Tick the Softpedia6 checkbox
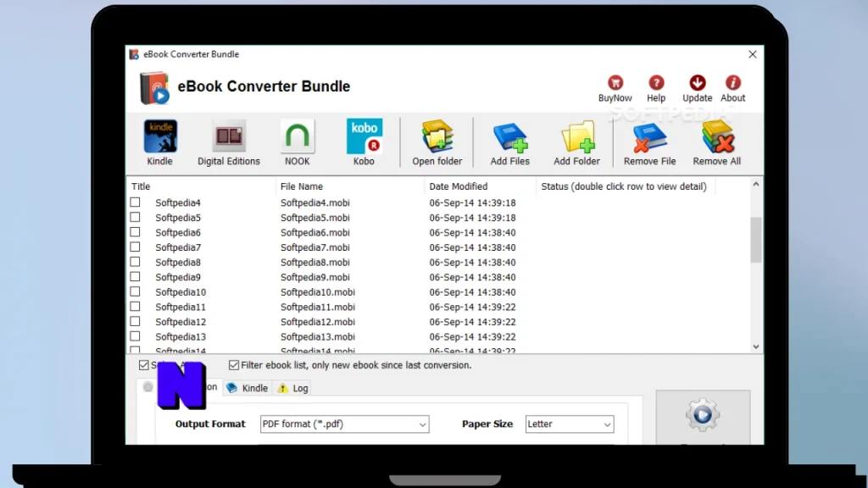868x488 pixels. (x=135, y=232)
